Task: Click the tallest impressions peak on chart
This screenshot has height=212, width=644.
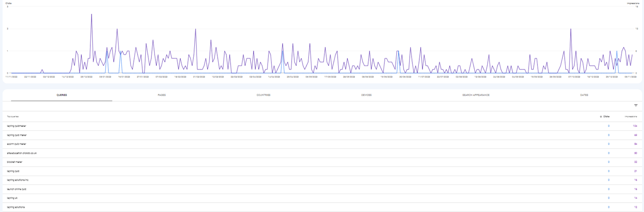Action: pos(91,14)
